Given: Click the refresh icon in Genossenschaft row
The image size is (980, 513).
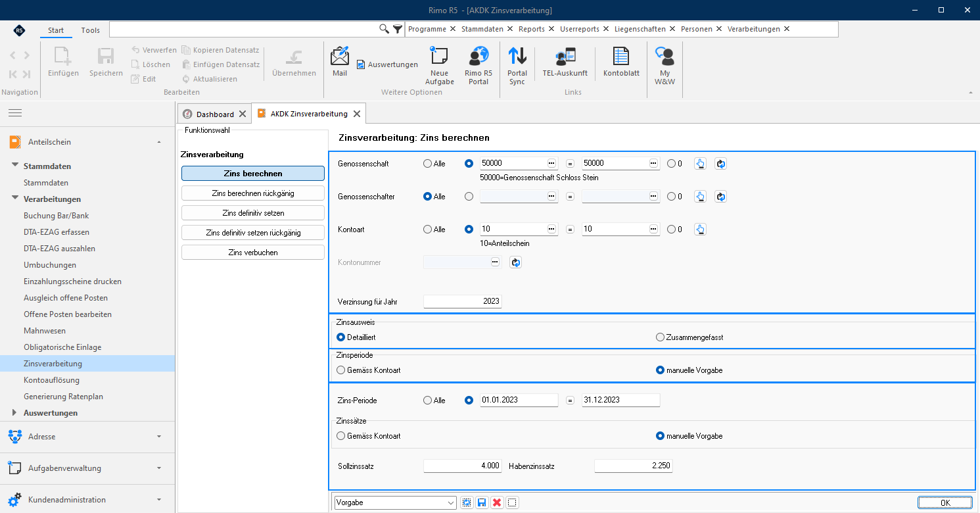Looking at the screenshot, I should point(720,164).
